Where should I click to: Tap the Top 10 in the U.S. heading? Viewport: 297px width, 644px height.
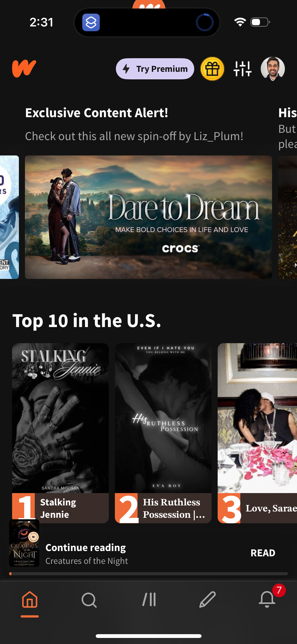click(87, 321)
